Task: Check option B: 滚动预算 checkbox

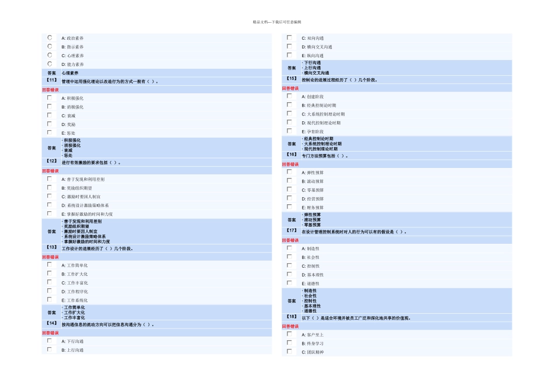Action: pyautogui.click(x=289, y=181)
